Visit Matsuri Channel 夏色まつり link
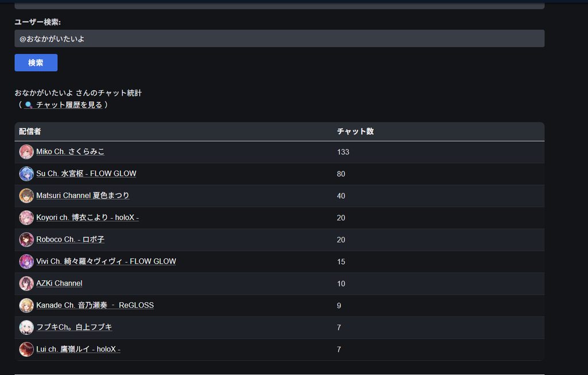This screenshot has width=588, height=375. [83, 196]
